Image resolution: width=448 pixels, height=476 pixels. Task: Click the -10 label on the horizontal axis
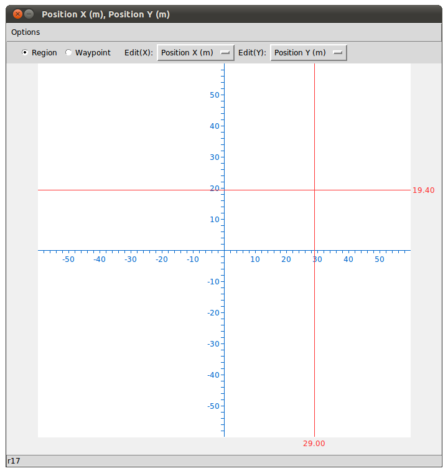coord(193,259)
